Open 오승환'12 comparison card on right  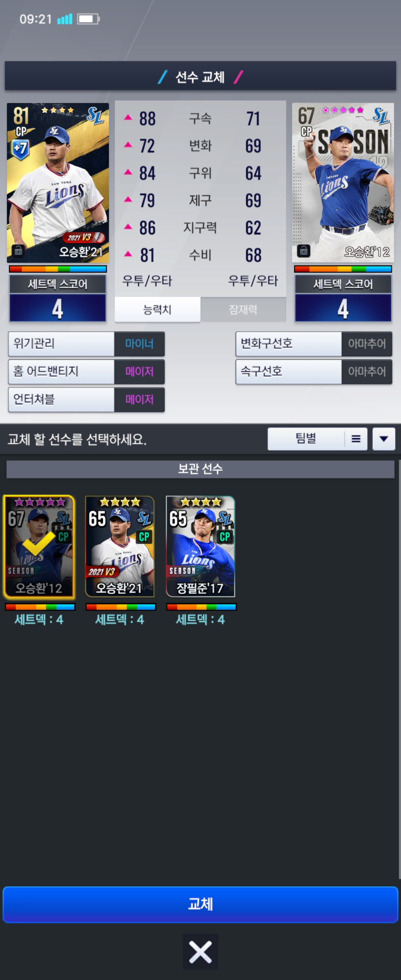click(x=343, y=183)
